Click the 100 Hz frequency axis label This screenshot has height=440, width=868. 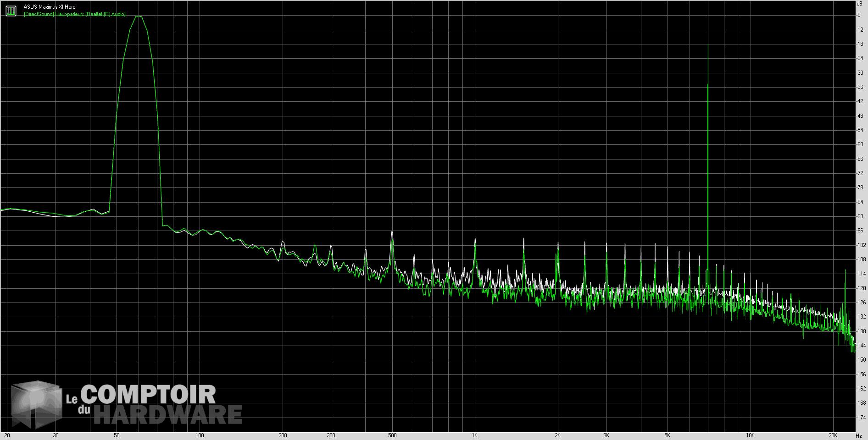[200, 435]
